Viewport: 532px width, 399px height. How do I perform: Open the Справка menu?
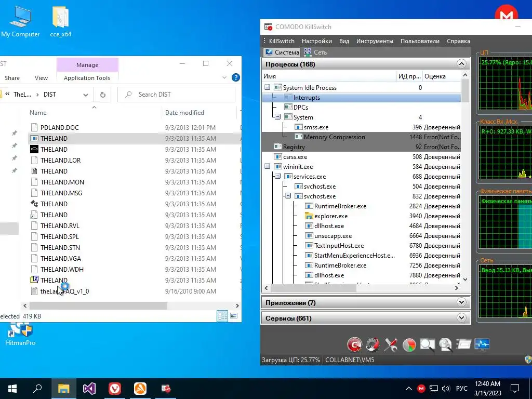coord(458,41)
